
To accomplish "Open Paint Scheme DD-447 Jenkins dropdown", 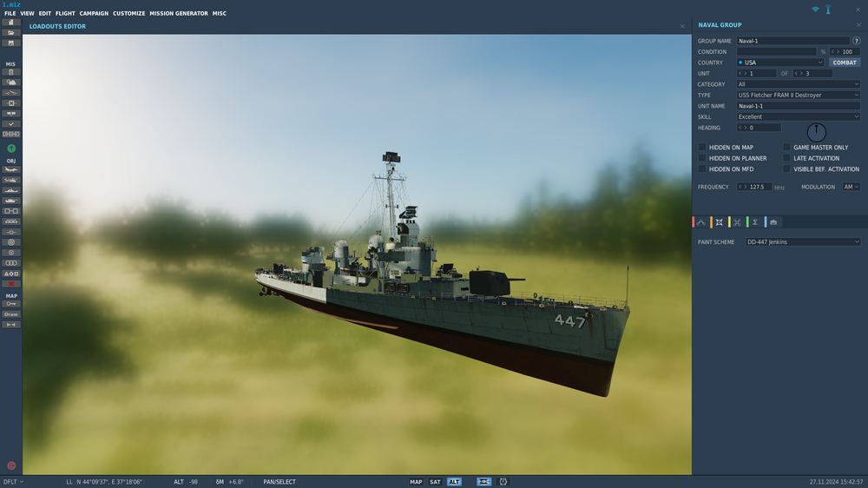I will (803, 242).
